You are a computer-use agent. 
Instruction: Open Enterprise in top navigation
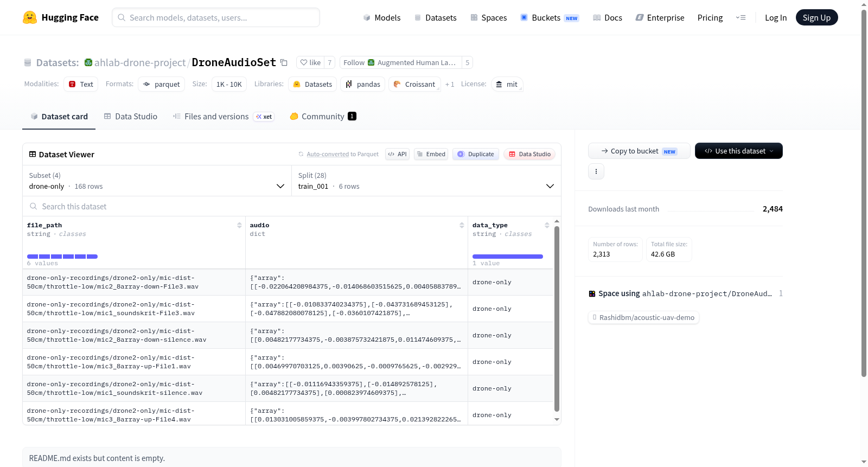coord(660,17)
